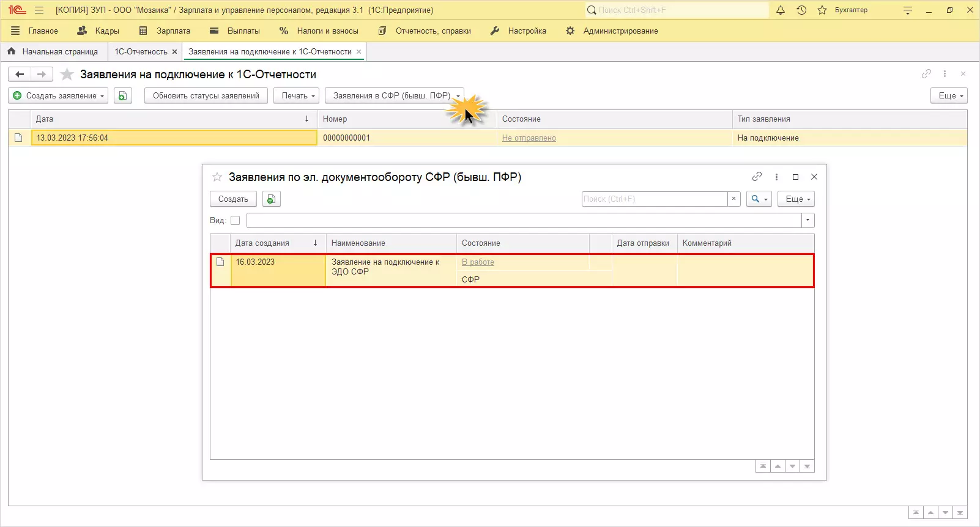Click the Поиск (Ctrl+F) search field
The height and width of the screenshot is (527, 980).
pyautogui.click(x=653, y=199)
